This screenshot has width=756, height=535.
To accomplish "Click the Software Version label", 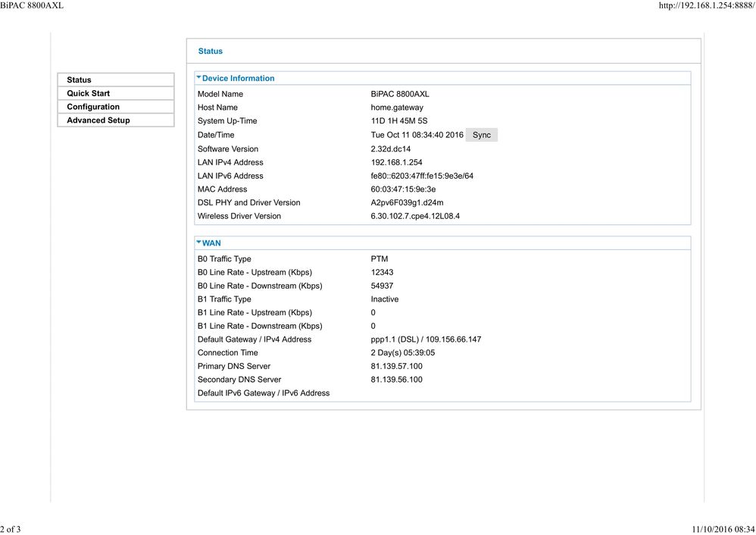I will [228, 149].
